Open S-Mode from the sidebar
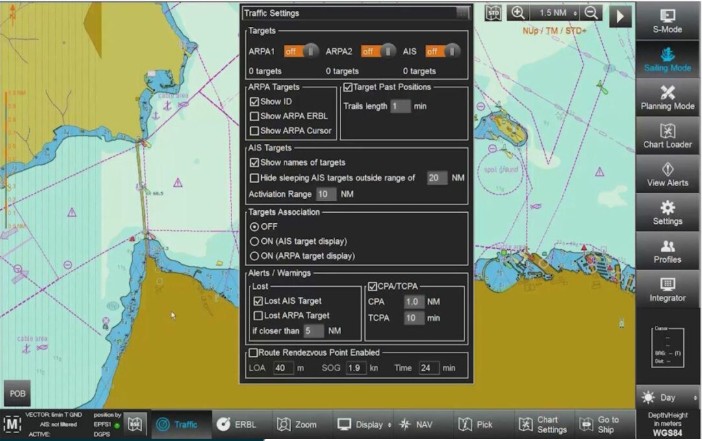This screenshot has width=702, height=441. point(667,21)
